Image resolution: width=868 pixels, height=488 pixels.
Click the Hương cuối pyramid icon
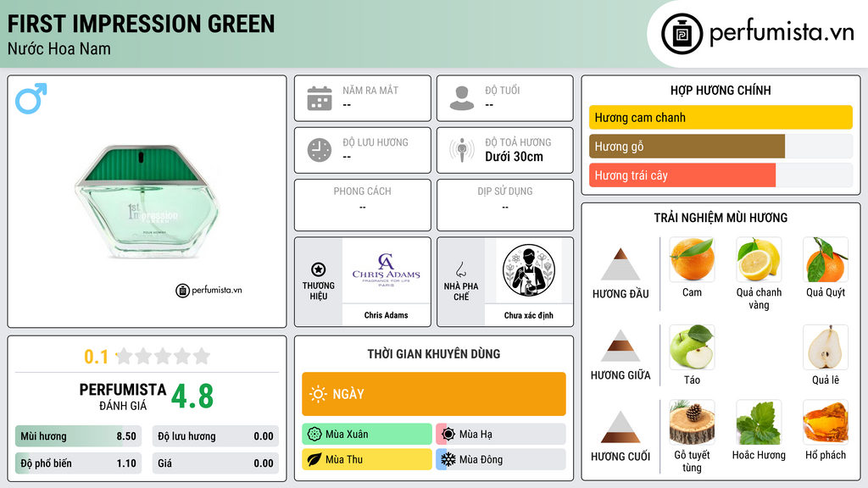[620, 427]
